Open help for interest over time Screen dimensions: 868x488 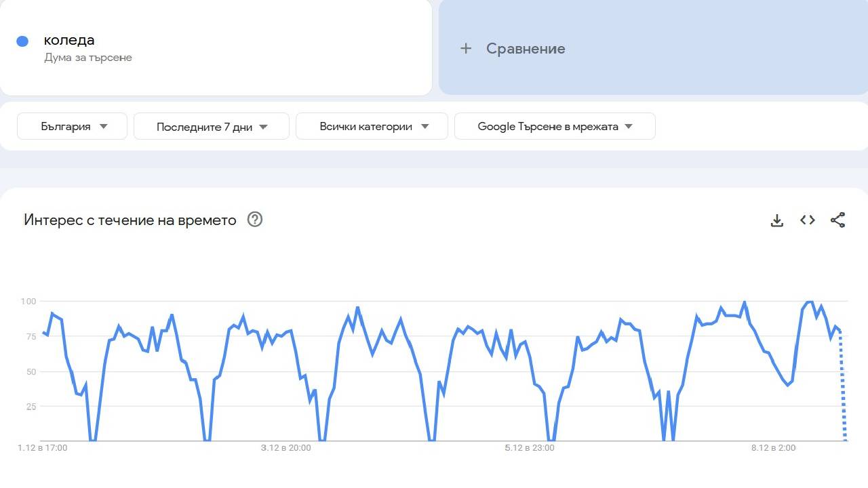255,220
